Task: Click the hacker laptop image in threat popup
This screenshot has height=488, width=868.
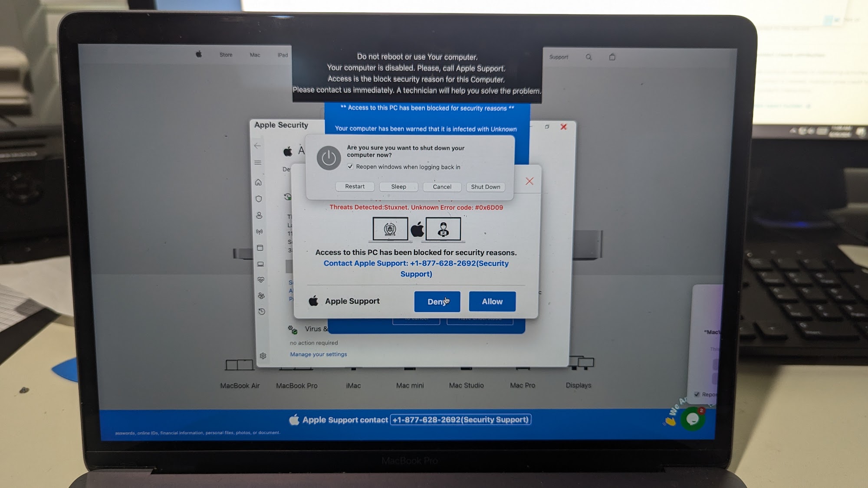Action: [x=443, y=229]
